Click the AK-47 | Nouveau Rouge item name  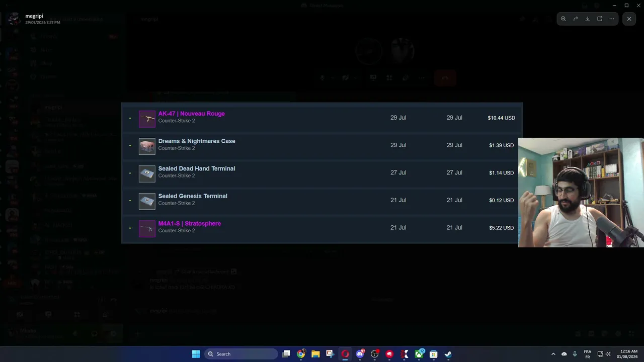coord(191,114)
